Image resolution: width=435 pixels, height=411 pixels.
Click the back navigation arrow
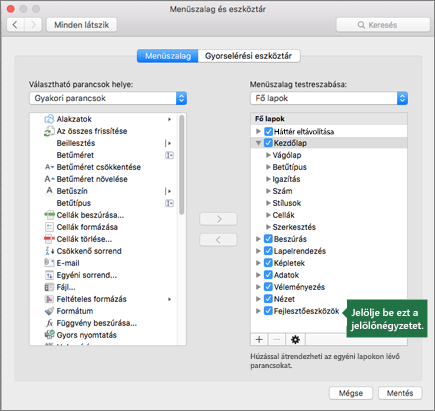pyautogui.click(x=15, y=25)
